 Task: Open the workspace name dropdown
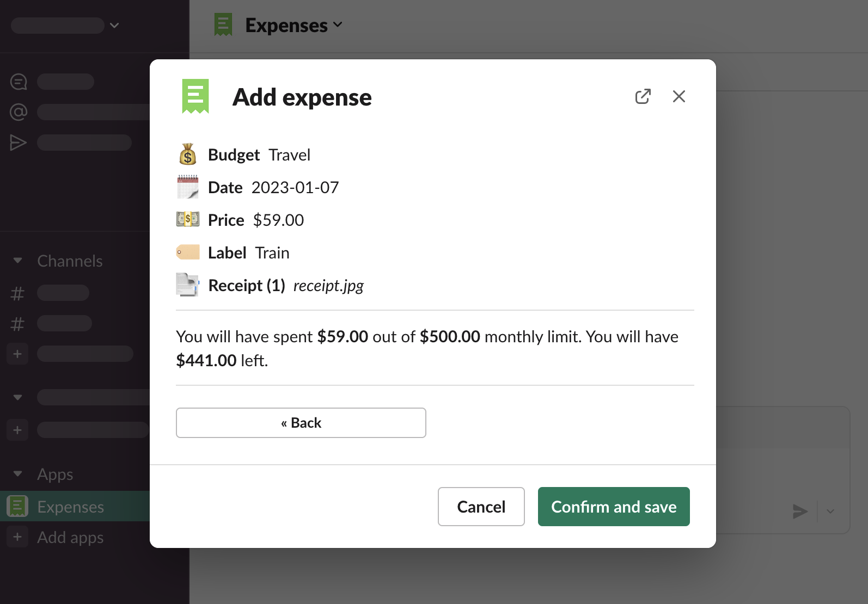click(x=114, y=26)
